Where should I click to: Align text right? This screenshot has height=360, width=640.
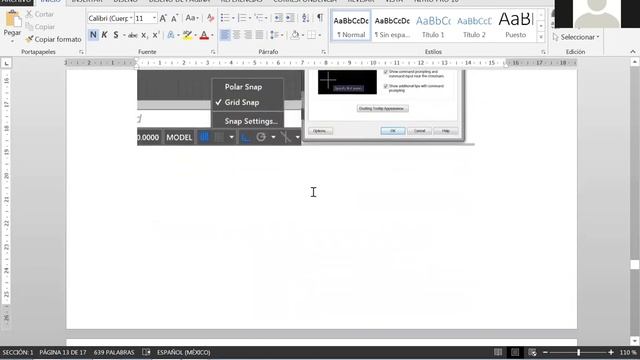(248, 35)
